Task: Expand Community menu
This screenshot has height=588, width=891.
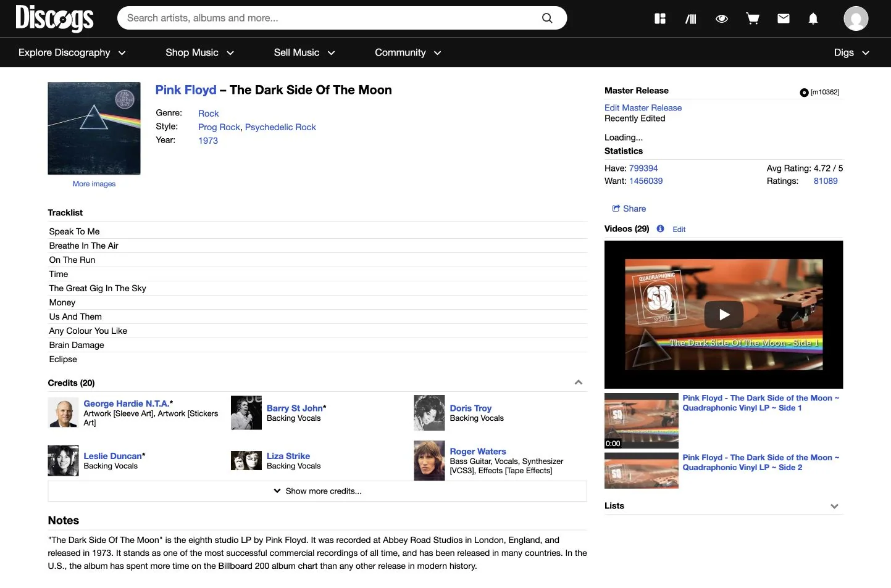Action: click(408, 52)
